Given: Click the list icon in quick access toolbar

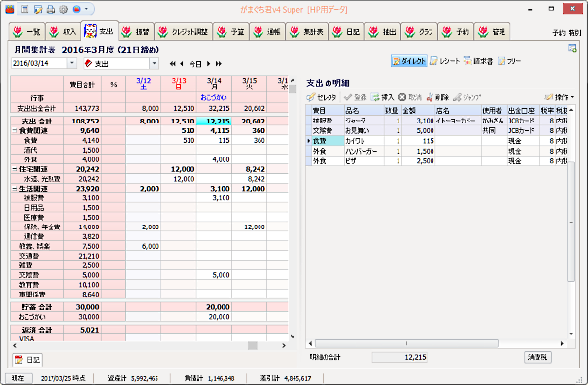Looking at the screenshot, I should click(x=24, y=9).
